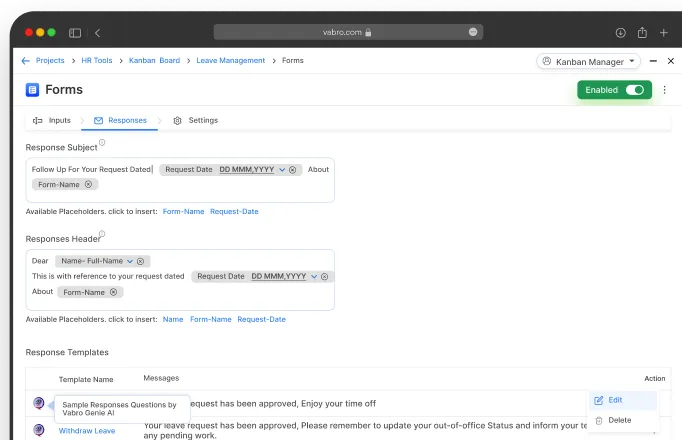Open the Withdraw Leave template link
The width and height of the screenshot is (682, 440).
pyautogui.click(x=87, y=430)
